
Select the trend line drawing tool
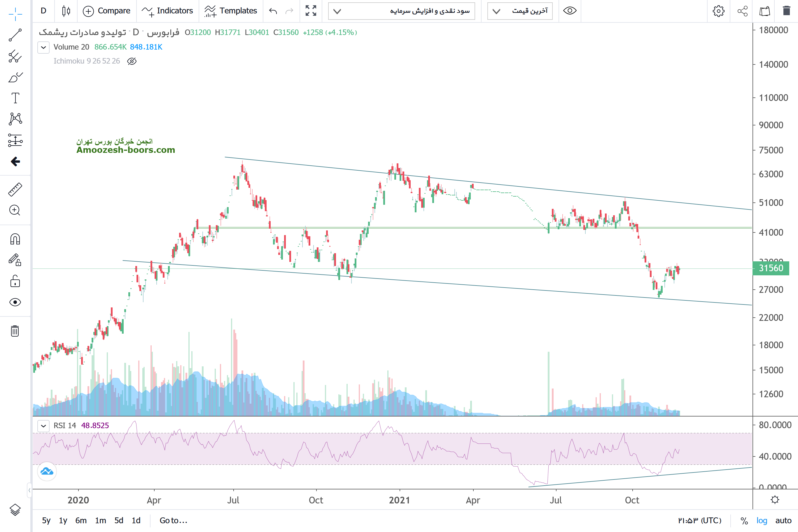(x=15, y=35)
